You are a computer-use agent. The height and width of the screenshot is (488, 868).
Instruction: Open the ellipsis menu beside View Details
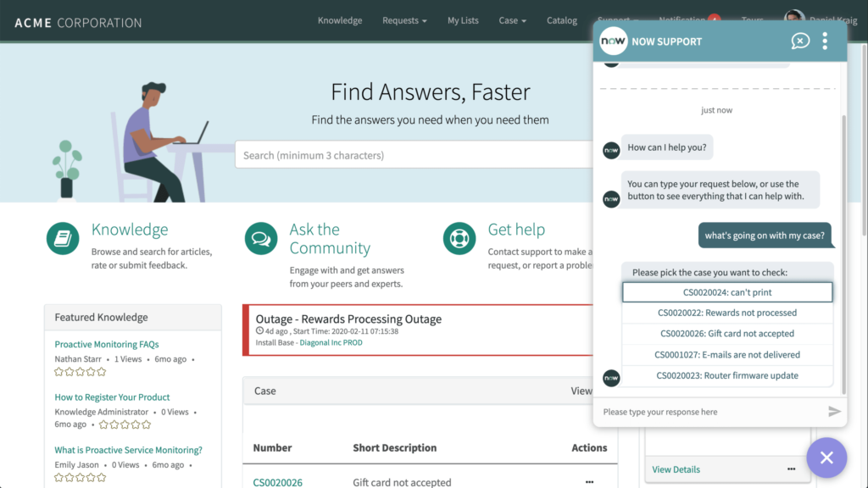pyautogui.click(x=791, y=469)
